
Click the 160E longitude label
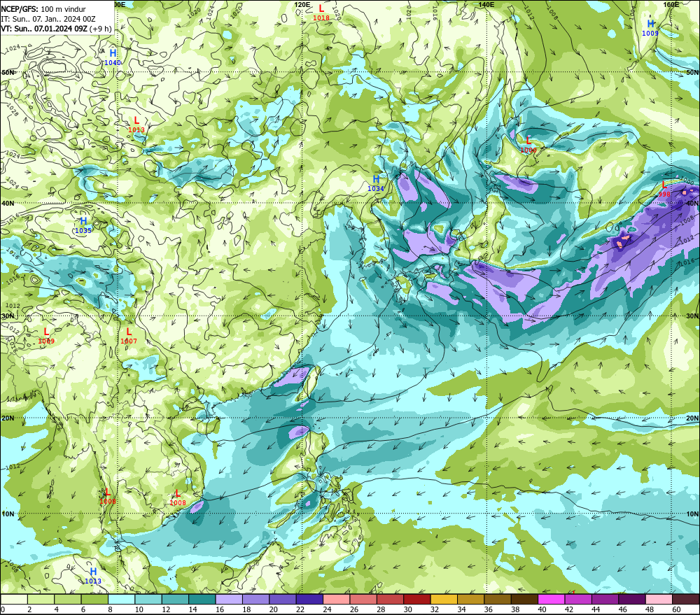point(671,4)
